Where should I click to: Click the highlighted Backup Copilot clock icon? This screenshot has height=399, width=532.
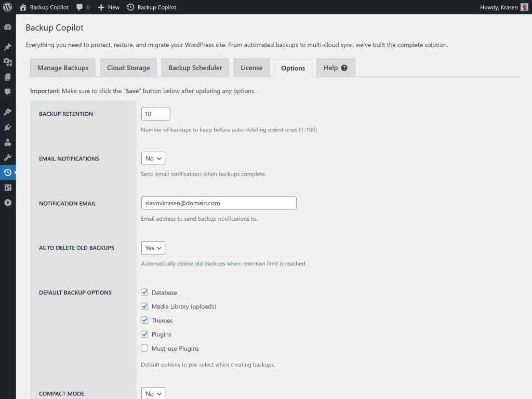point(8,172)
